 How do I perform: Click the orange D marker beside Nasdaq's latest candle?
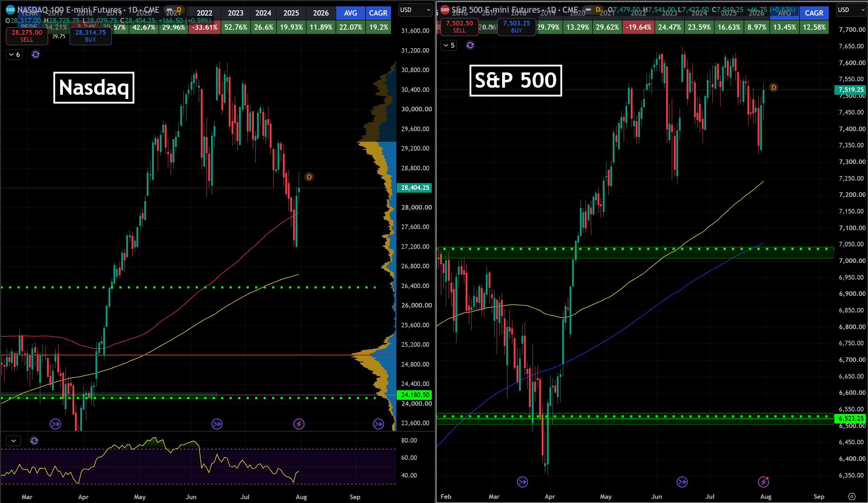(x=309, y=177)
